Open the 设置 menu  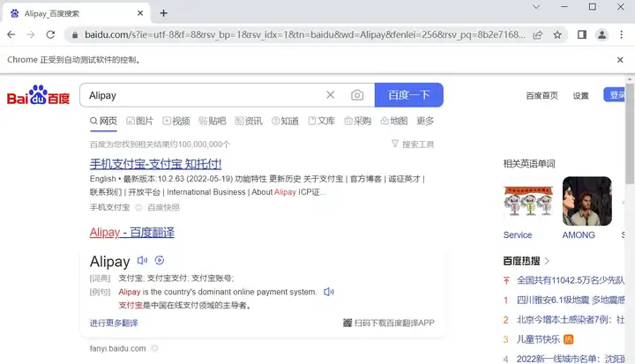click(x=580, y=95)
